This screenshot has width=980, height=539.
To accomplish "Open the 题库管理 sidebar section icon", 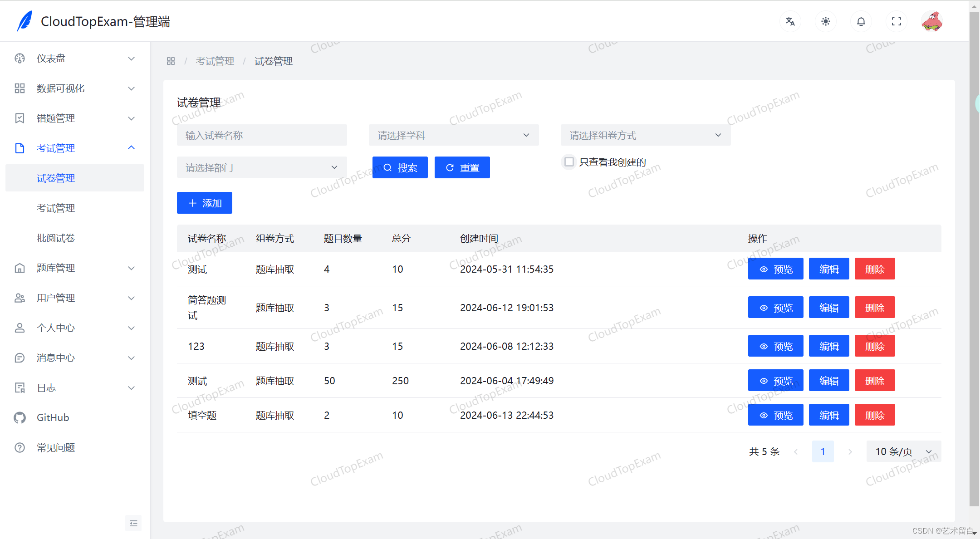I will tap(20, 268).
